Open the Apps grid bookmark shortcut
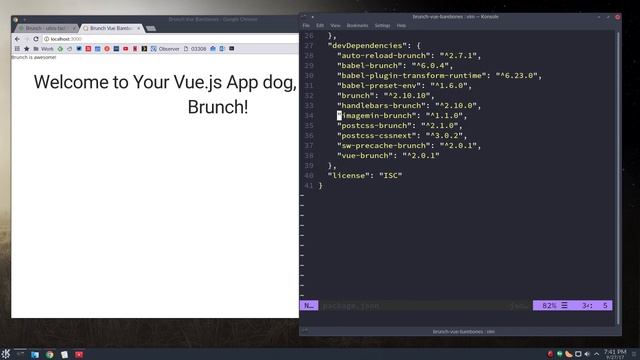The height and width of the screenshot is (360, 640). tap(17, 49)
